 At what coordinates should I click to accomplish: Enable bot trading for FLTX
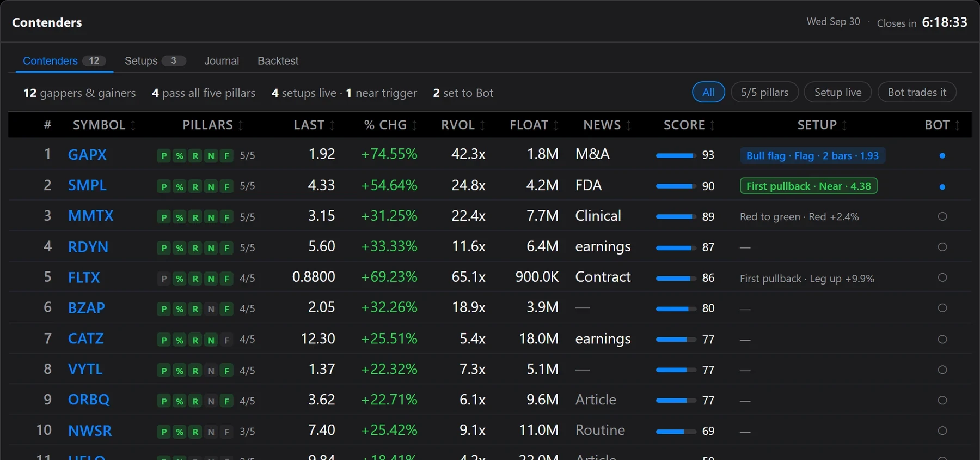click(942, 277)
